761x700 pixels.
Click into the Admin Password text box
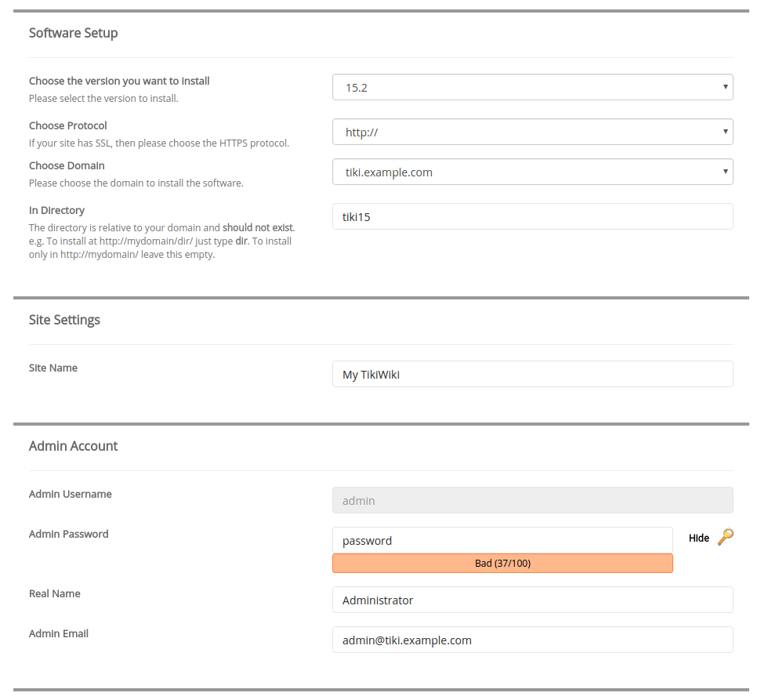point(502,540)
